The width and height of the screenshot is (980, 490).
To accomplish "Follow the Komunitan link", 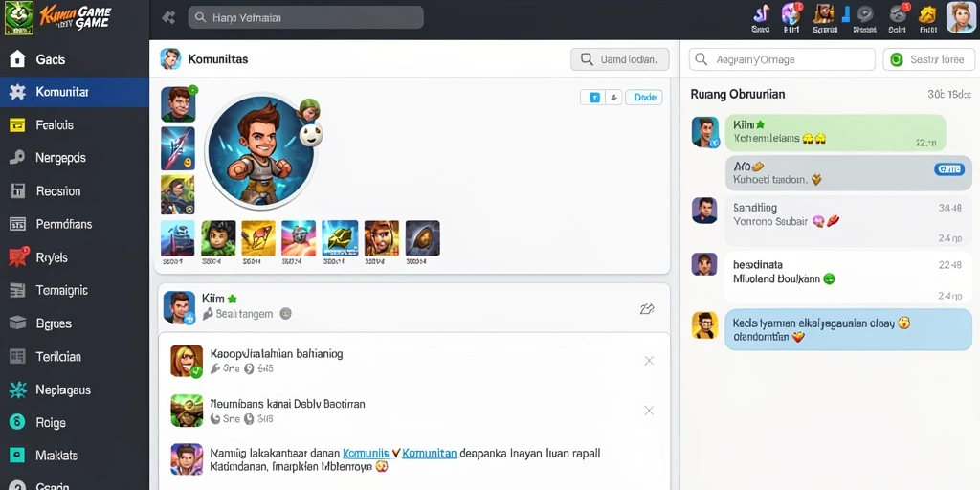I will [x=430, y=453].
